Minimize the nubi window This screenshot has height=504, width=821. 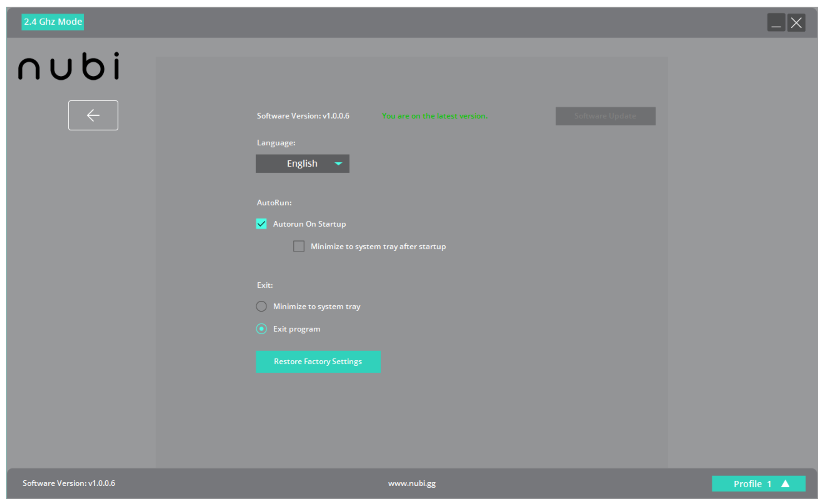[776, 22]
